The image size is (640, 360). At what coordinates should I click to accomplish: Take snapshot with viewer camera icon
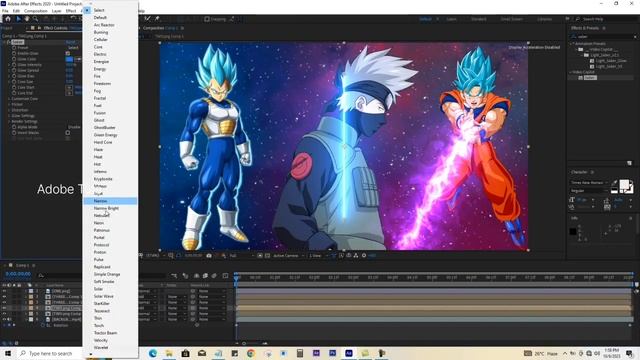209,256
